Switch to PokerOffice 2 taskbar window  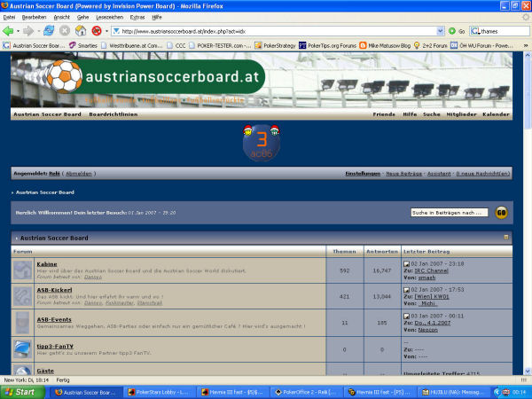click(306, 392)
